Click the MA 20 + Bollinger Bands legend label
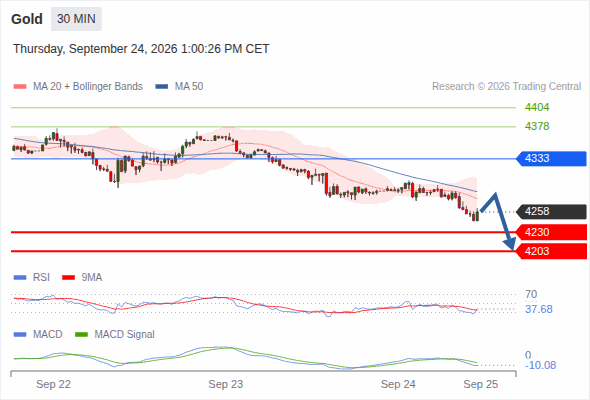This screenshot has height=400, width=590. click(88, 87)
